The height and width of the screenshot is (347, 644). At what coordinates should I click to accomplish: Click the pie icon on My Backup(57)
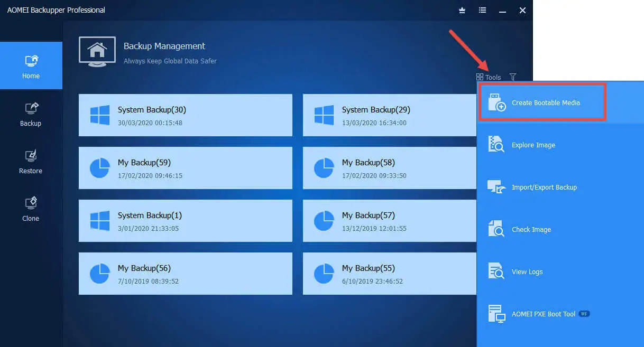tap(324, 221)
